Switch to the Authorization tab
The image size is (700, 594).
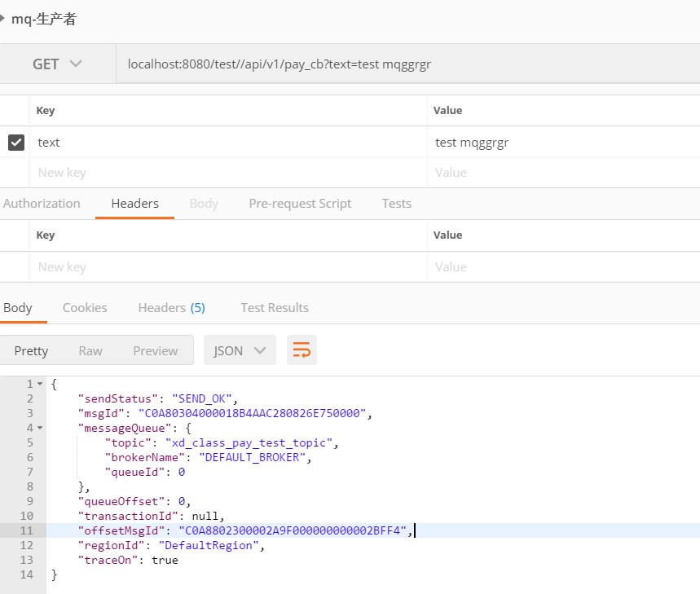pos(42,203)
